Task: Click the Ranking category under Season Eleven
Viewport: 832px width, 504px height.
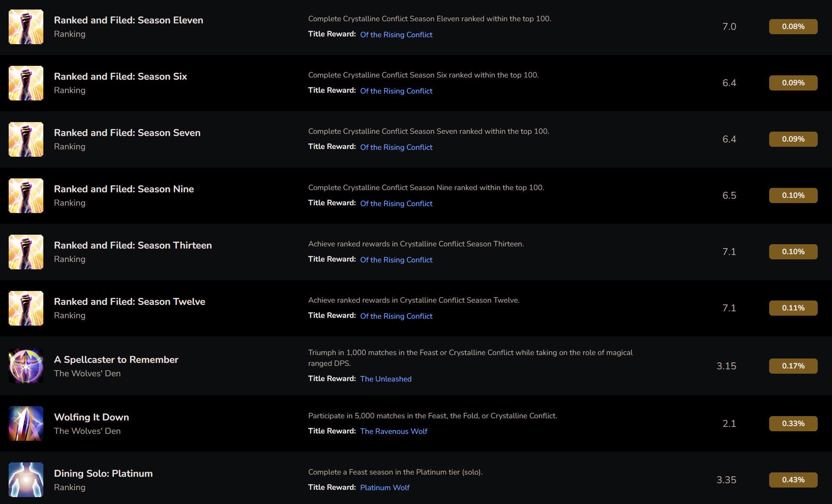Action: [x=70, y=34]
